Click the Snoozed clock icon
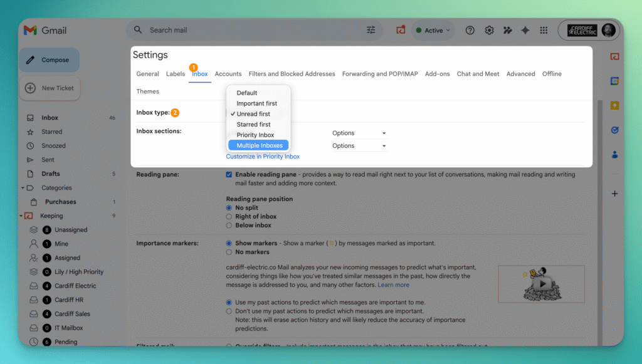Image resolution: width=642 pixels, height=364 pixels. [x=30, y=145]
